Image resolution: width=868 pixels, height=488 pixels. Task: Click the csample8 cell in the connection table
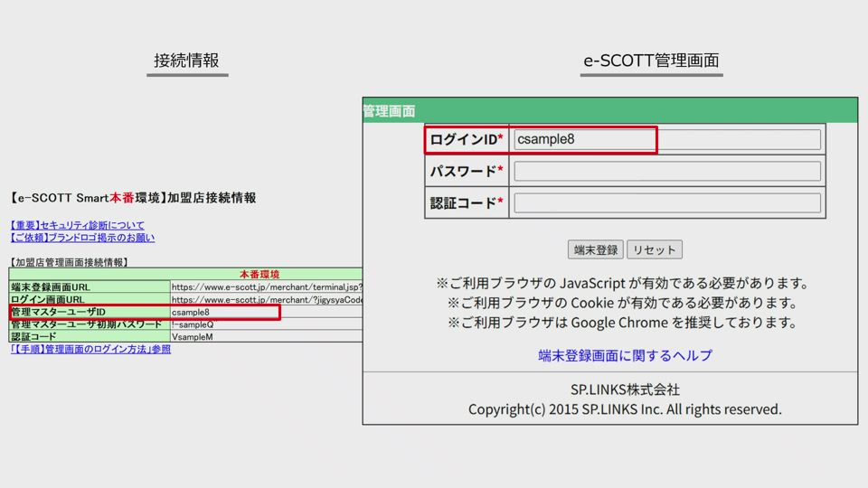[222, 313]
